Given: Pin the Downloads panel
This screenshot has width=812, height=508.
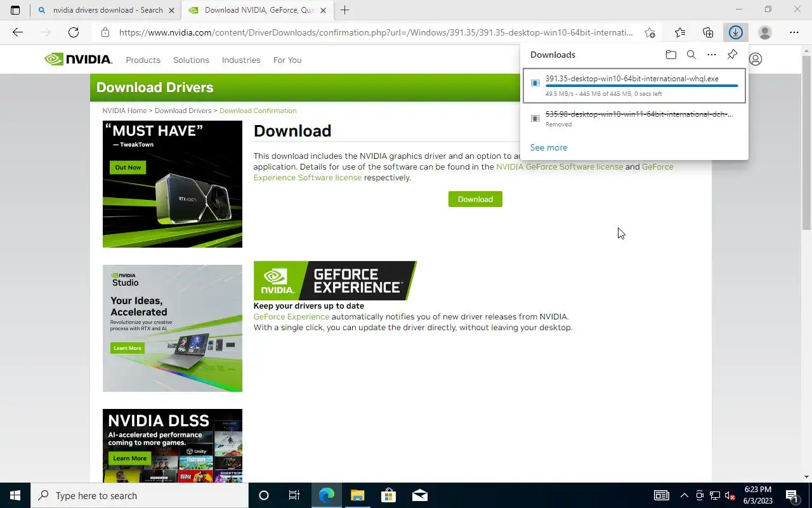Looking at the screenshot, I should pyautogui.click(x=732, y=55).
